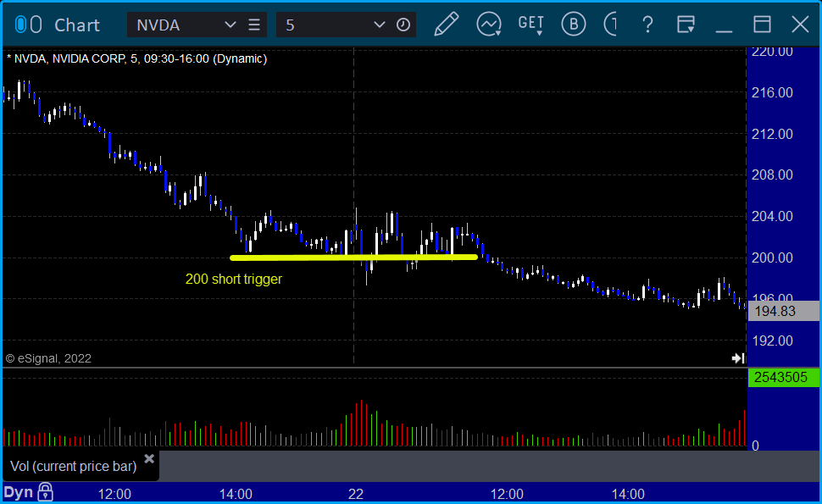
Task: Click the 192.00 price axis label
Action: 772,341
